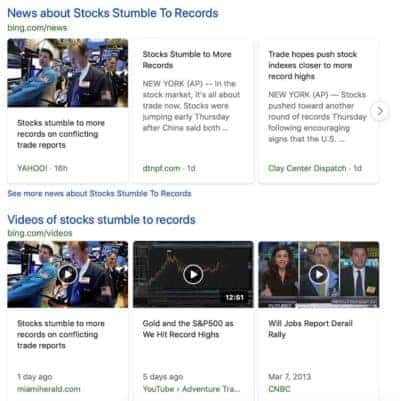Open the News about Stocks Stumble To Records heading

pyautogui.click(x=113, y=13)
